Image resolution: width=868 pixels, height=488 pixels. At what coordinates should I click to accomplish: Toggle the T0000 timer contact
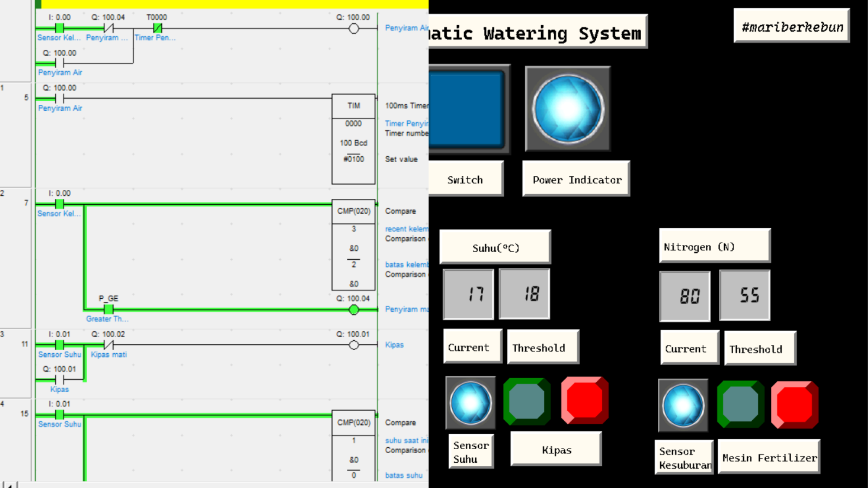[157, 28]
